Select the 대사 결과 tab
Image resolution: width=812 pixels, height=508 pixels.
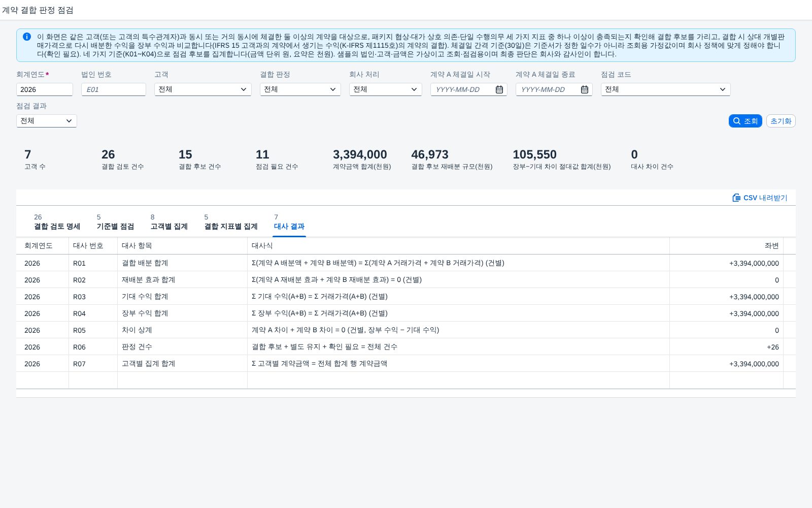[x=289, y=222]
